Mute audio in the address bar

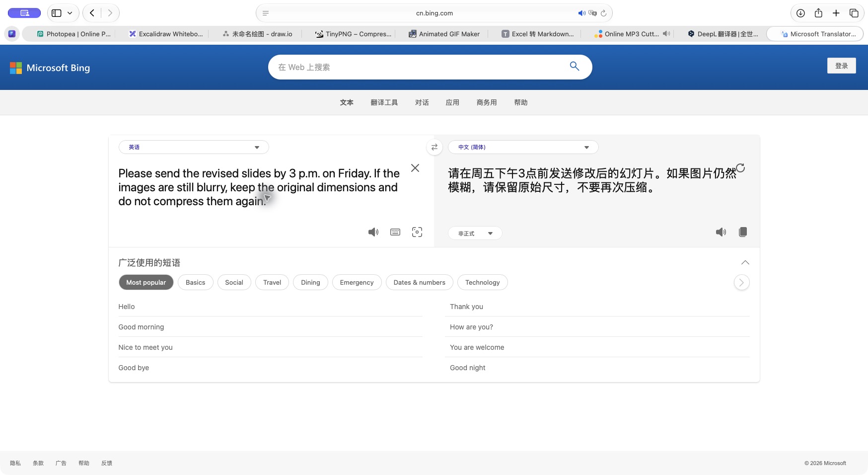tap(581, 13)
